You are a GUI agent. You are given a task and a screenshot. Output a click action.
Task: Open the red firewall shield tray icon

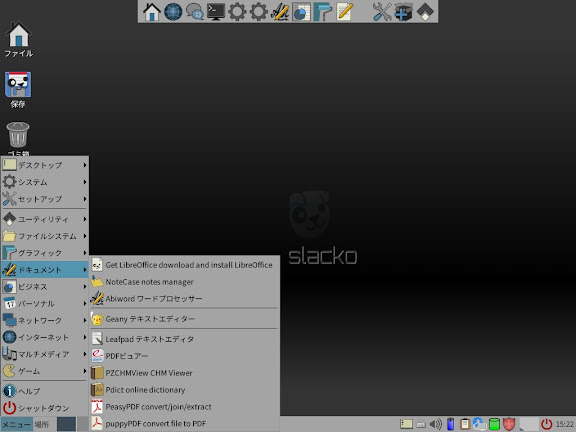click(x=509, y=424)
